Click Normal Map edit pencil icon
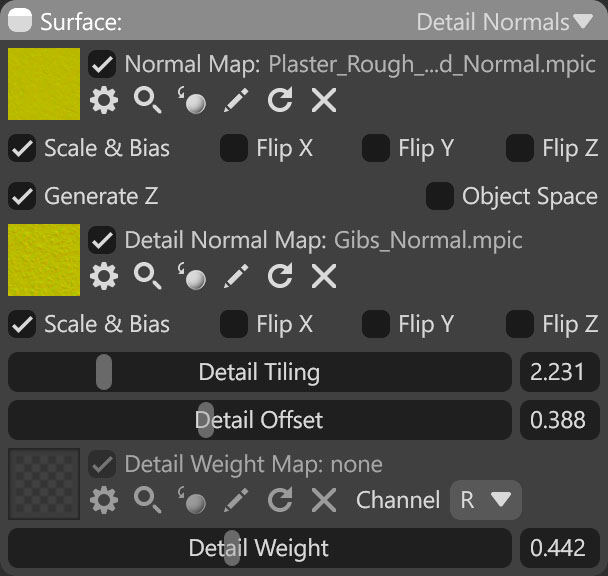The width and height of the screenshot is (608, 576). pos(235,100)
